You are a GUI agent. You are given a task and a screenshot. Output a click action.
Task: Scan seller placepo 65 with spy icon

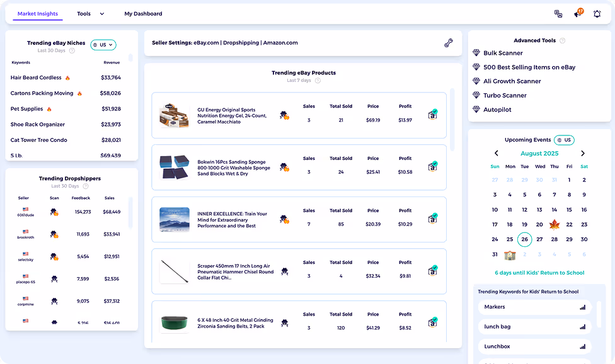click(x=55, y=279)
